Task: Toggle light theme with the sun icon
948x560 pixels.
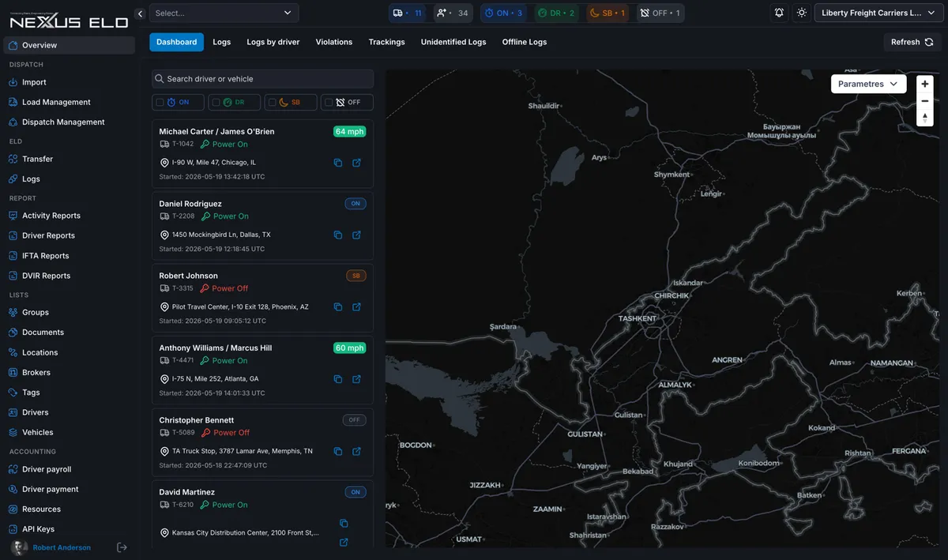Action: coord(802,13)
